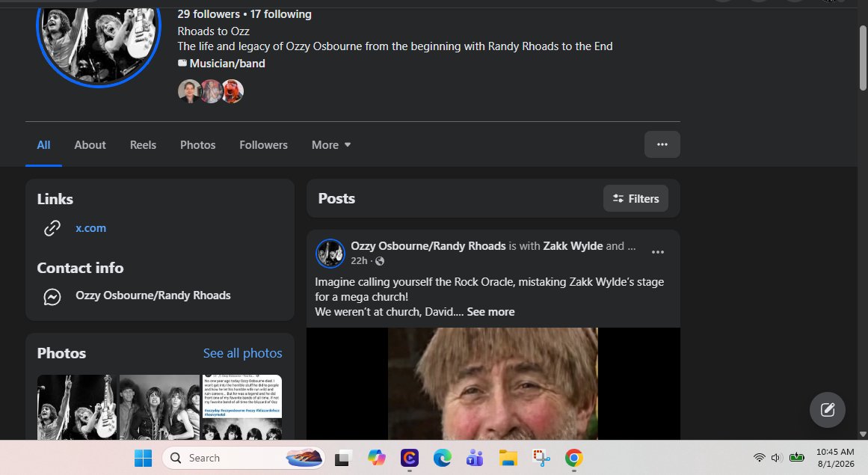
Task: Click the floating new message compose icon
Action: click(x=827, y=410)
